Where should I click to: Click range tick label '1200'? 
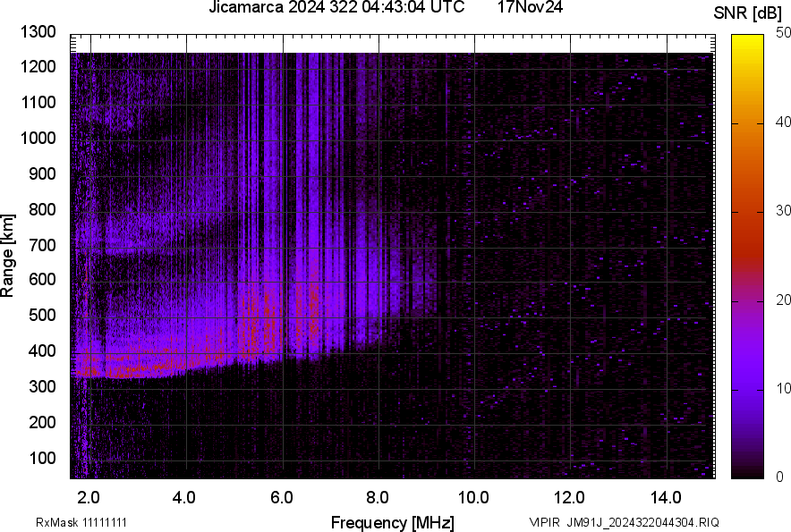point(38,66)
